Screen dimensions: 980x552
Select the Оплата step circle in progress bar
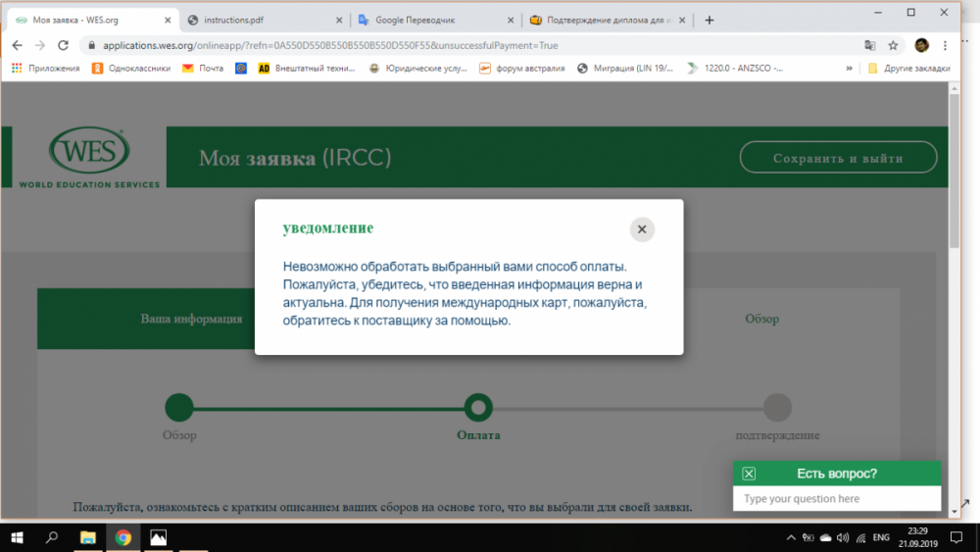478,407
